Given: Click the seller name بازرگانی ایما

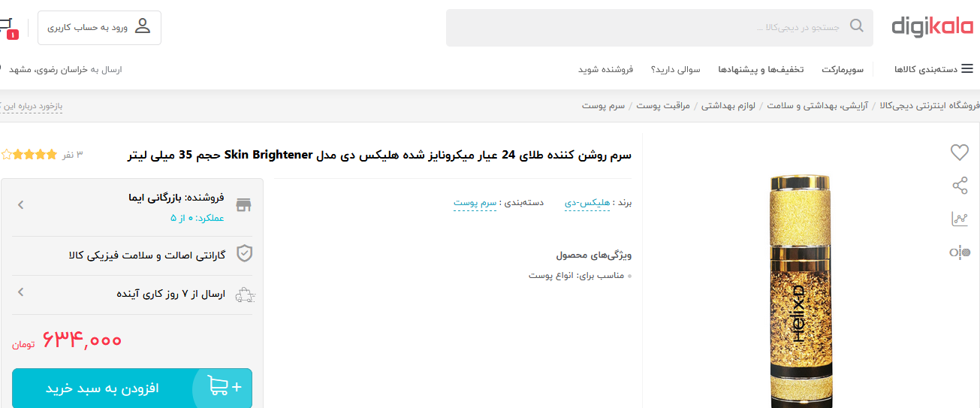Looking at the screenshot, I should coord(156,198).
